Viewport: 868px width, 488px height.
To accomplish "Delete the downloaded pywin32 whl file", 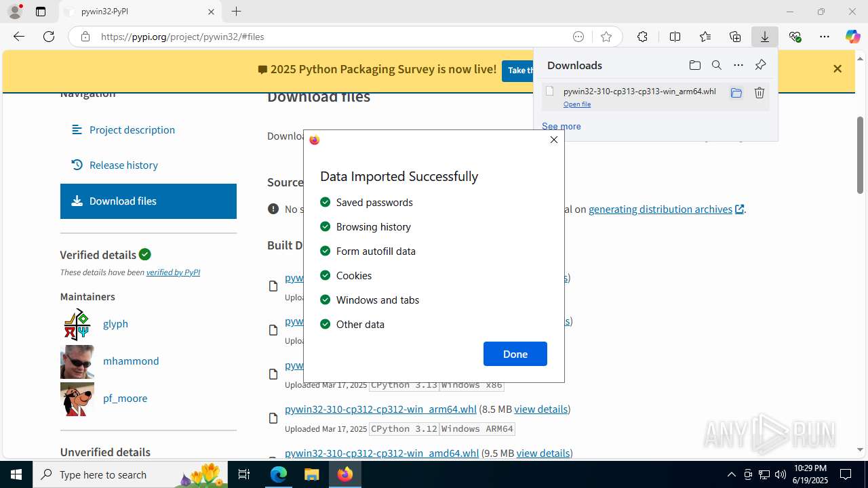I will (759, 93).
